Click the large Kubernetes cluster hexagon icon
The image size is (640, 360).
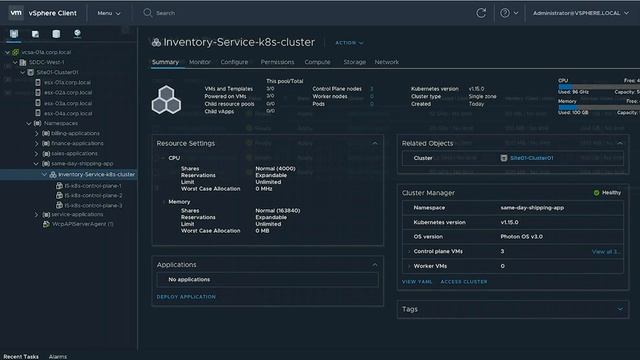(166, 100)
